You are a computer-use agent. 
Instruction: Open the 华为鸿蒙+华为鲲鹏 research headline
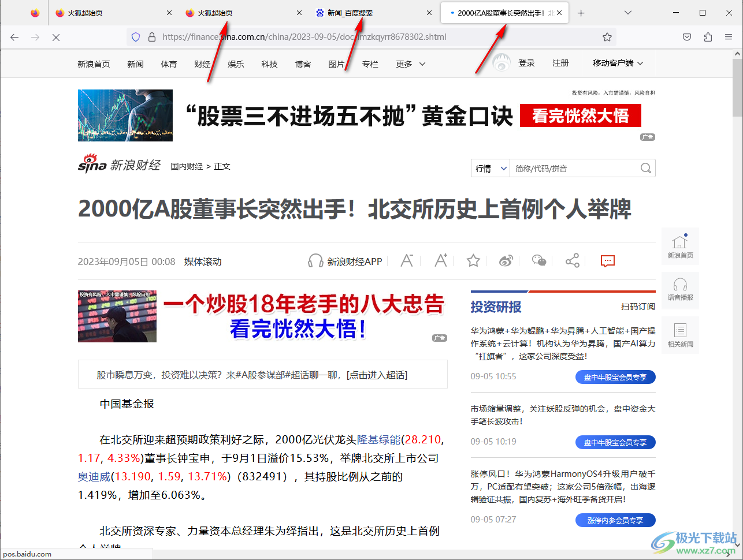563,344
